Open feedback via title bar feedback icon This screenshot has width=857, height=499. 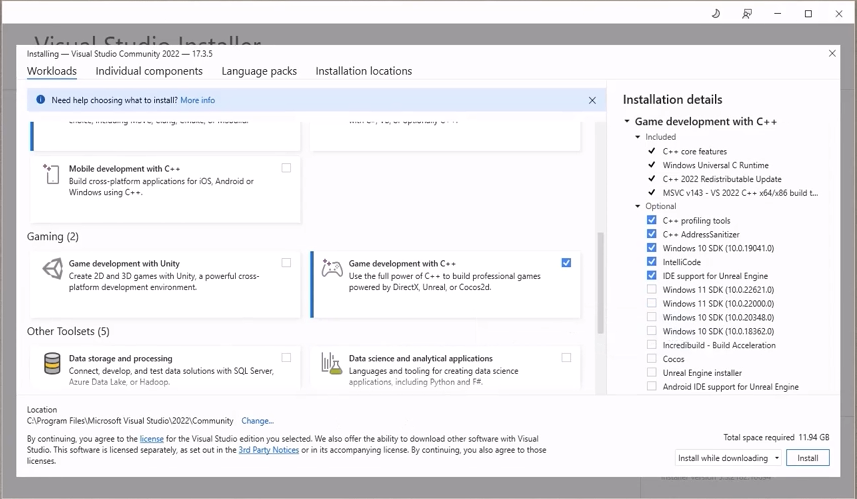[747, 14]
